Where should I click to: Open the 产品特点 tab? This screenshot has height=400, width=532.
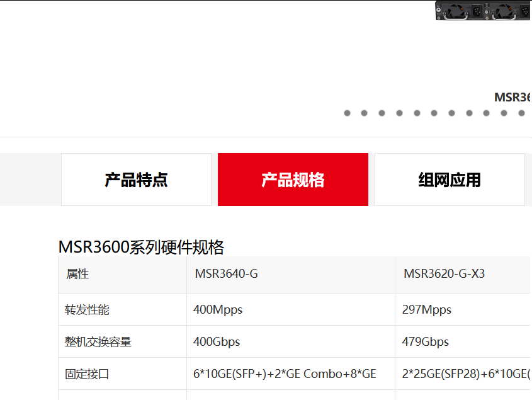coord(136,180)
